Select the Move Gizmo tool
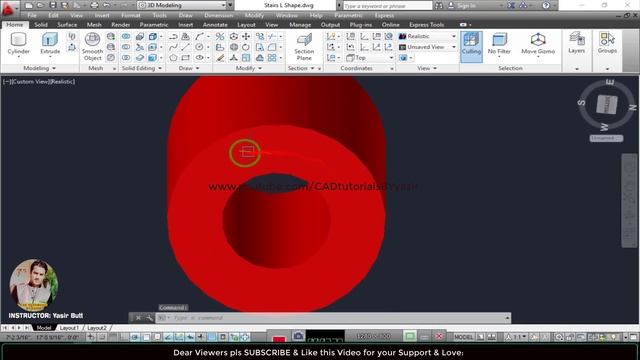The height and width of the screenshot is (360, 640). 538,44
